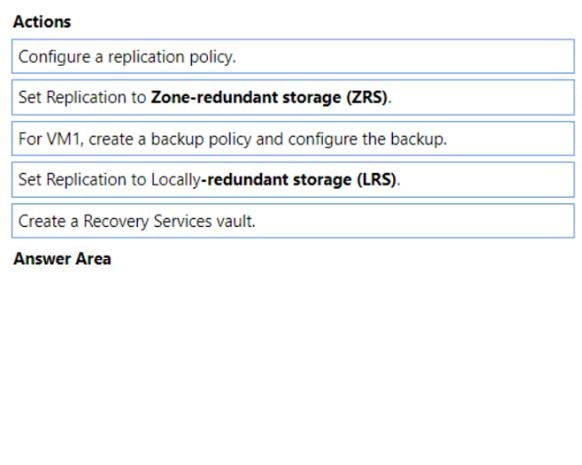Click the bold 'Zone-redundant storage (ZRS)' text
Screen dimensions: 582x465
(269, 98)
